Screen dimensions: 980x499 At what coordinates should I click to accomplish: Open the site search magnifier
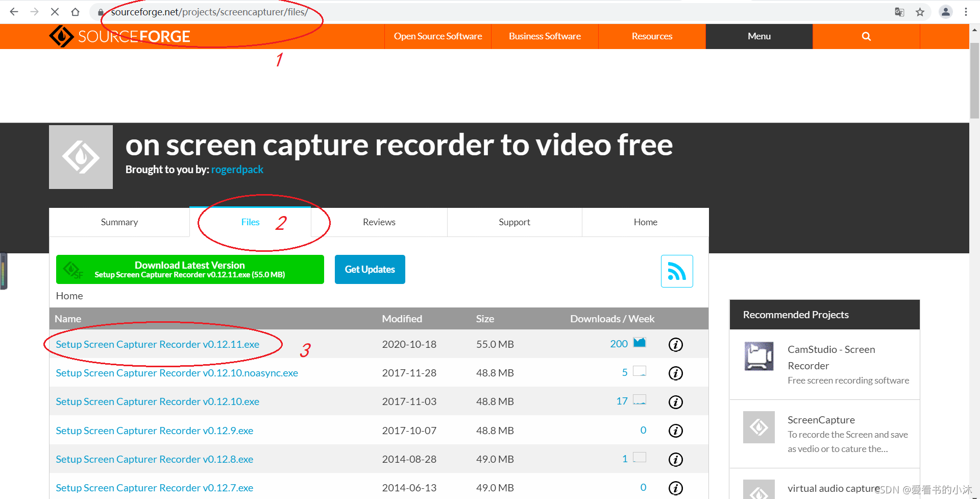click(866, 36)
